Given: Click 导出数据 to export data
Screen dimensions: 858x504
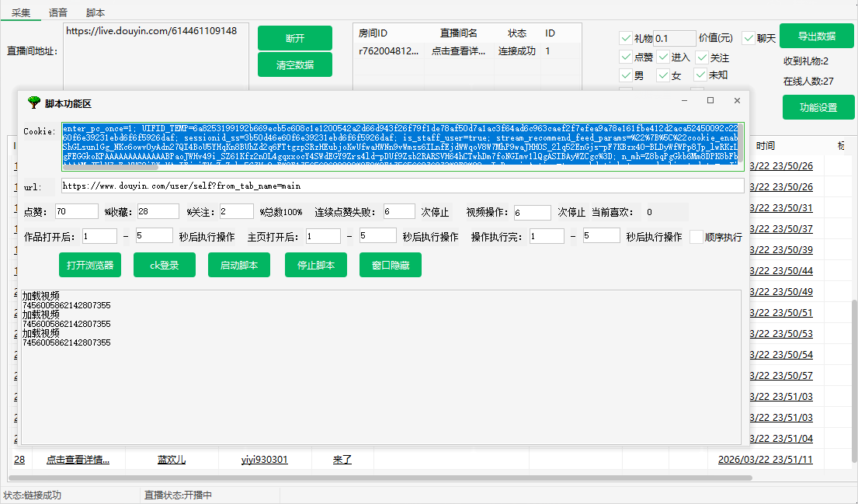Looking at the screenshot, I should click(x=817, y=36).
